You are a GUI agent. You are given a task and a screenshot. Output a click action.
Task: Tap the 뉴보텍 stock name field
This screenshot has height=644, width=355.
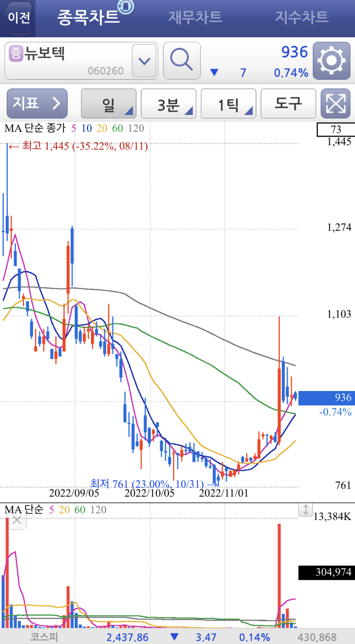tap(81, 61)
